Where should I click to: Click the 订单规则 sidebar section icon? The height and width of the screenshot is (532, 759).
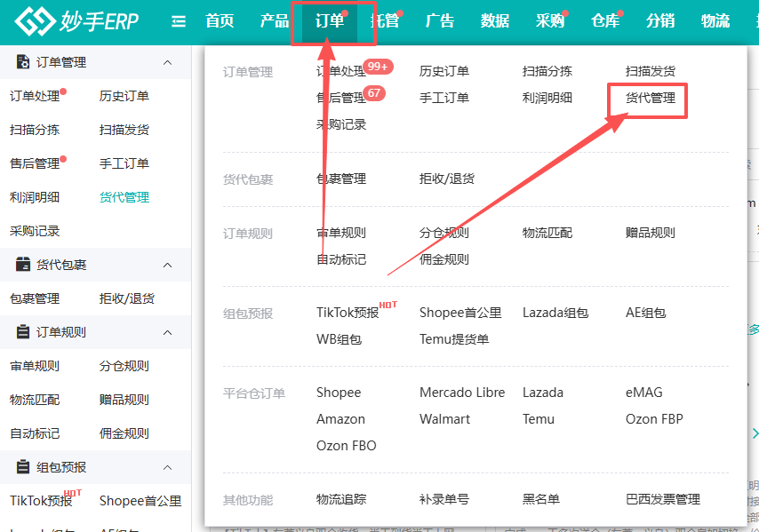pyautogui.click(x=23, y=332)
